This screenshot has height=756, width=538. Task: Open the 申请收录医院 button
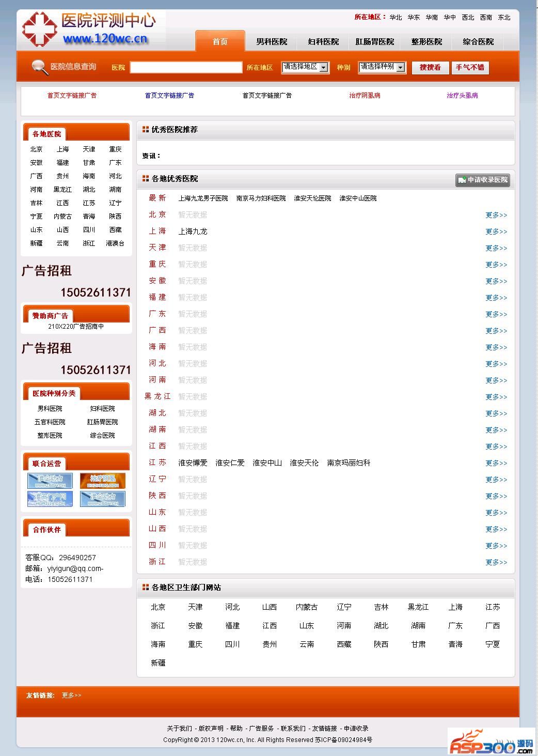(483, 180)
